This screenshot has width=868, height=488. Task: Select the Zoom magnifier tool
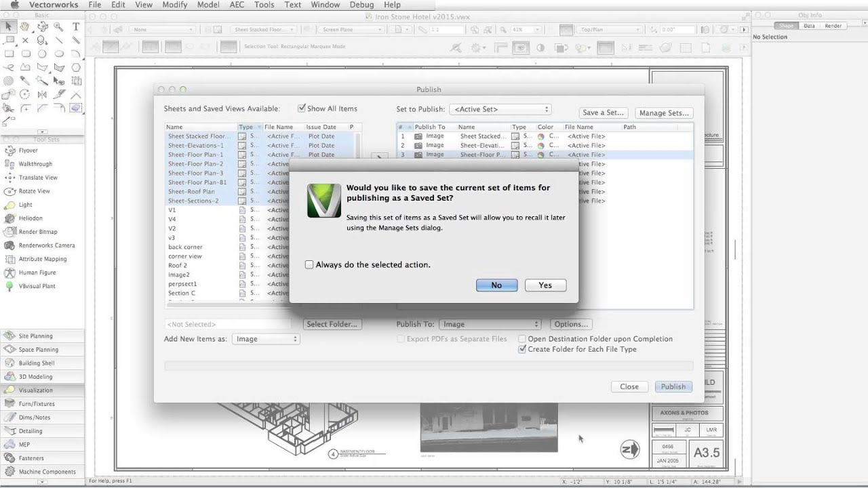[x=59, y=26]
